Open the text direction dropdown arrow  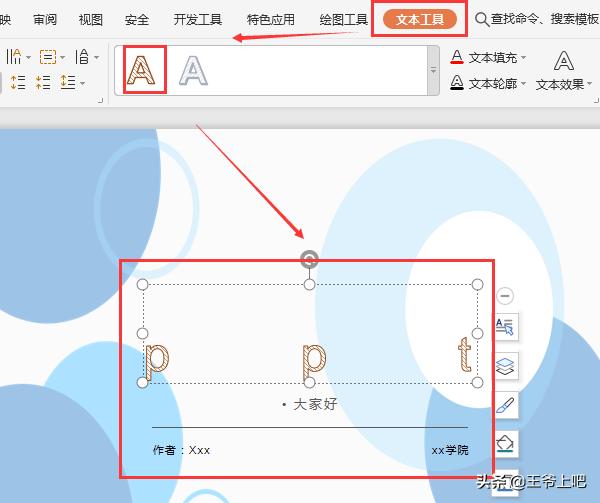tap(28, 57)
